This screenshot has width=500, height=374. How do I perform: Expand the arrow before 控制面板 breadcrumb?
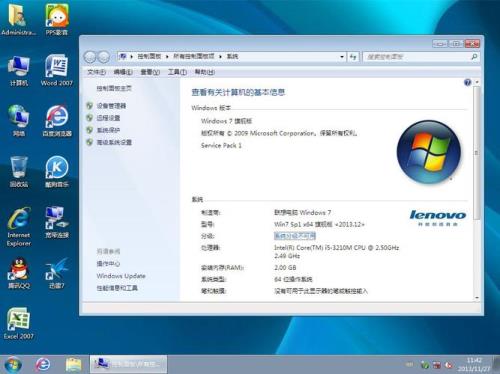click(132, 57)
